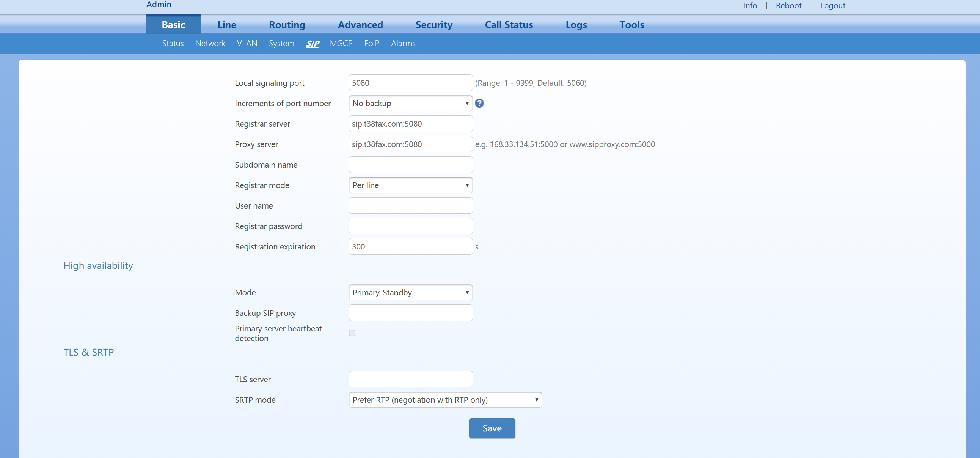The image size is (980, 458).
Task: Go to the FoIP submenu
Action: (x=371, y=43)
